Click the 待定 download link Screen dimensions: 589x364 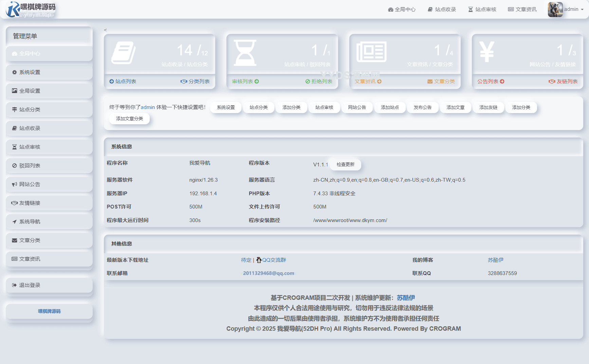pos(246,260)
